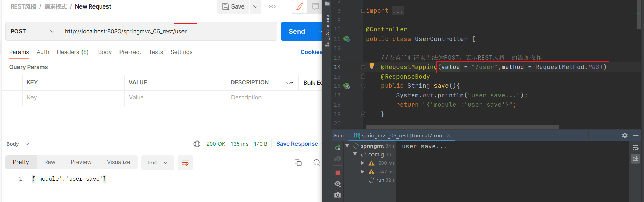This screenshot has height=202, width=644.
Task: Expand the 200 ms warning node
Action: 362,163
